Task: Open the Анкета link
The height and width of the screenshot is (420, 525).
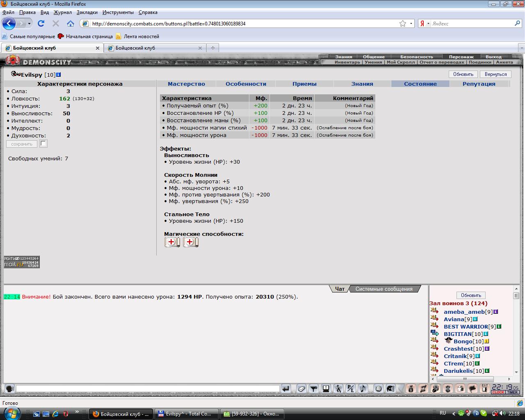Action: 504,62
